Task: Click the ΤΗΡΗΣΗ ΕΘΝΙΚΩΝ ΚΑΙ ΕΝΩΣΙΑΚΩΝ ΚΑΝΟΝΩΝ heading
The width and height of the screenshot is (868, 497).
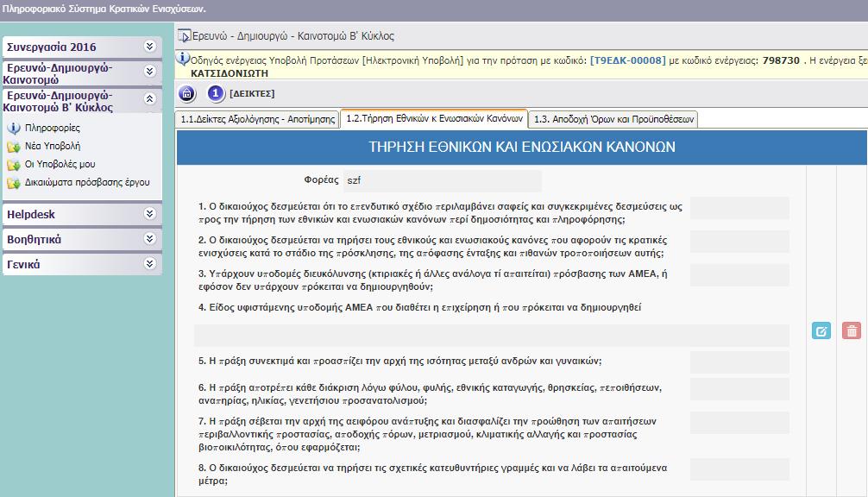Action: point(522,147)
